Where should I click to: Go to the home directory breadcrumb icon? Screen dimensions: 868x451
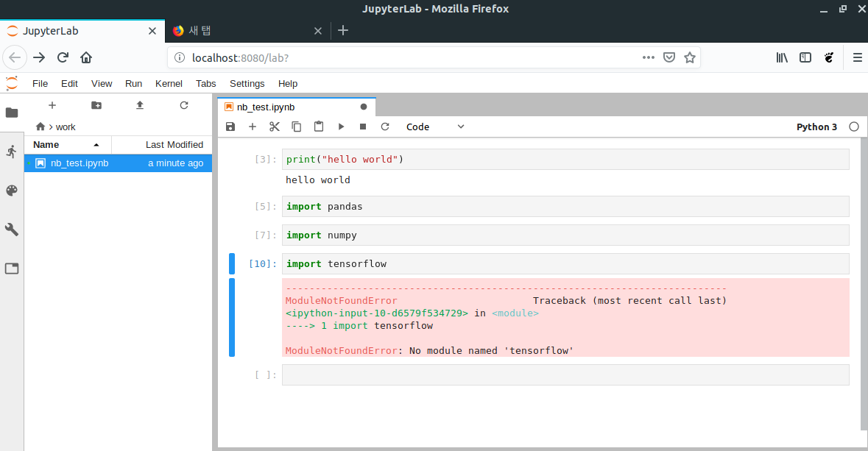[x=40, y=127]
